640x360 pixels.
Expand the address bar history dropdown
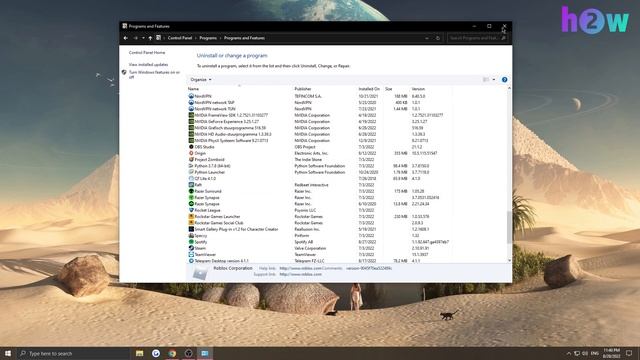tap(427, 38)
